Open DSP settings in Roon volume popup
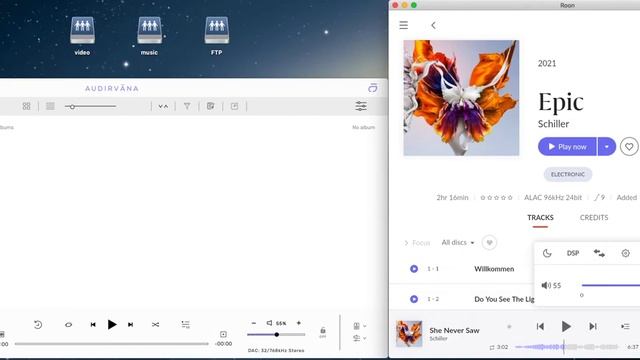The height and width of the screenshot is (360, 640). (573, 253)
